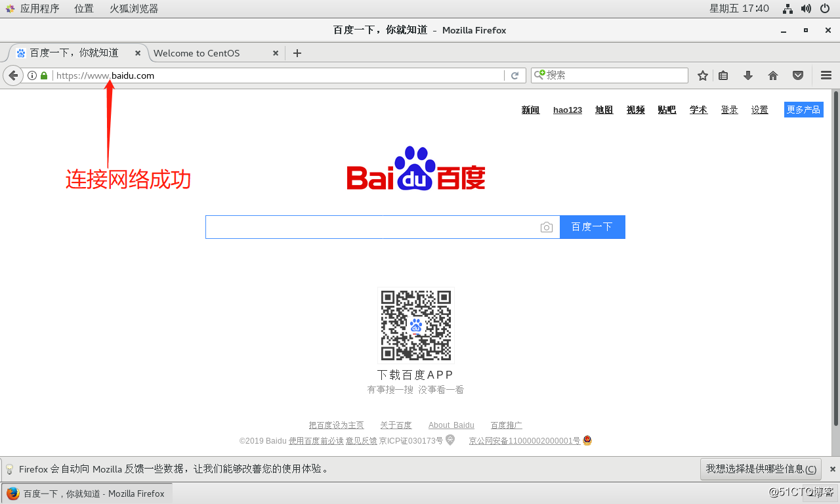Open 火狐浏览器 application menu
The width and height of the screenshot is (840, 504).
(133, 9)
